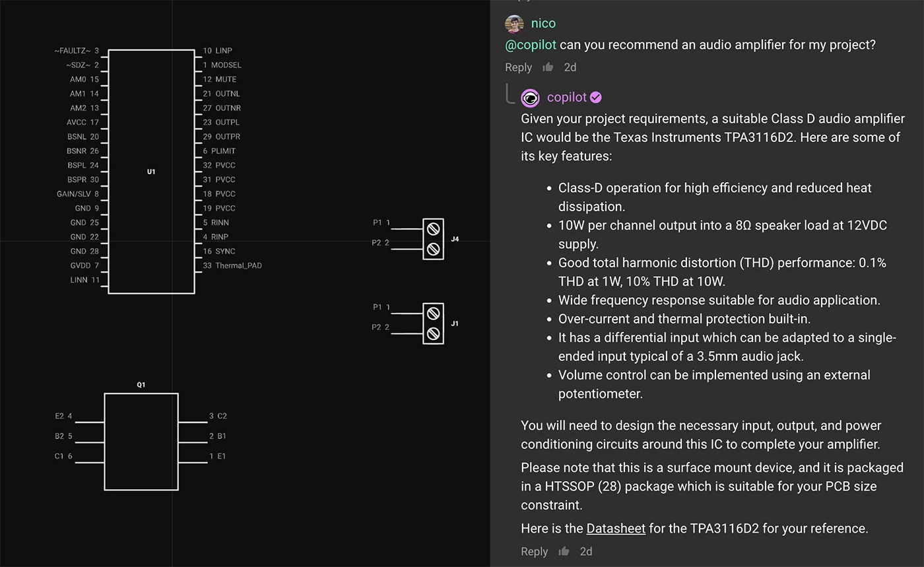This screenshot has width=924, height=567.
Task: Click the @copilot mention in nico's comment
Action: (x=530, y=45)
